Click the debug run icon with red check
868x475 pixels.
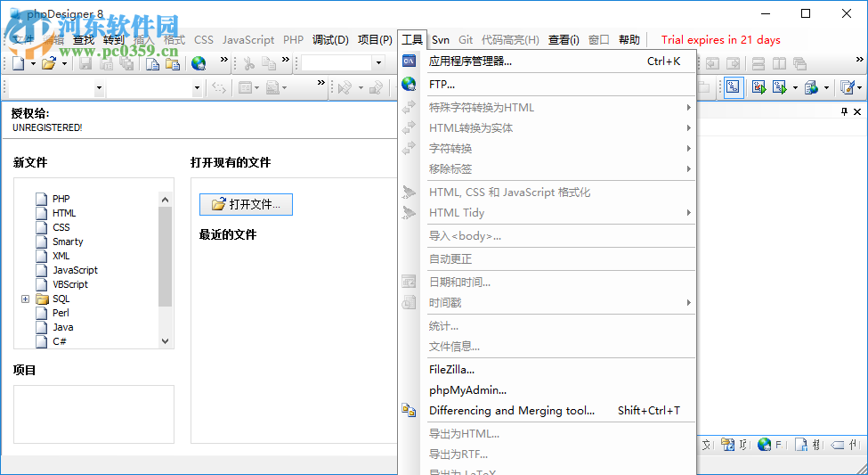pyautogui.click(x=758, y=87)
